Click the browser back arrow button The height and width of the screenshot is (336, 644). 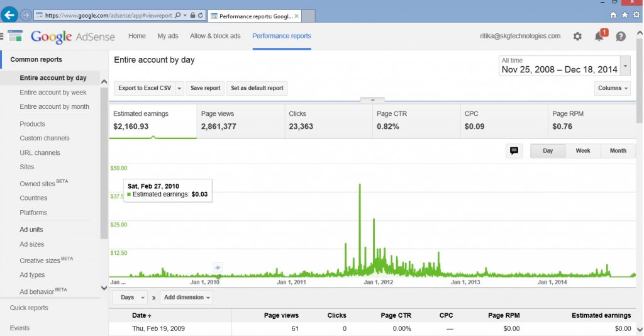9,15
